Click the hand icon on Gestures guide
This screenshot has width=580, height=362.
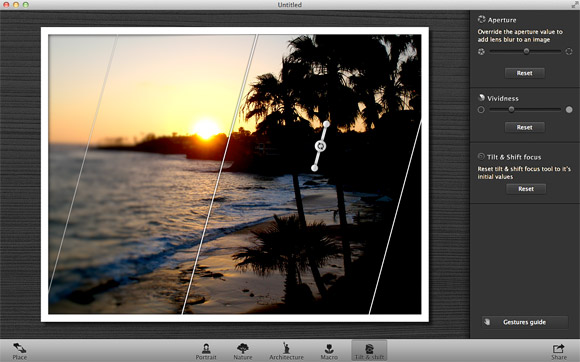click(487, 322)
